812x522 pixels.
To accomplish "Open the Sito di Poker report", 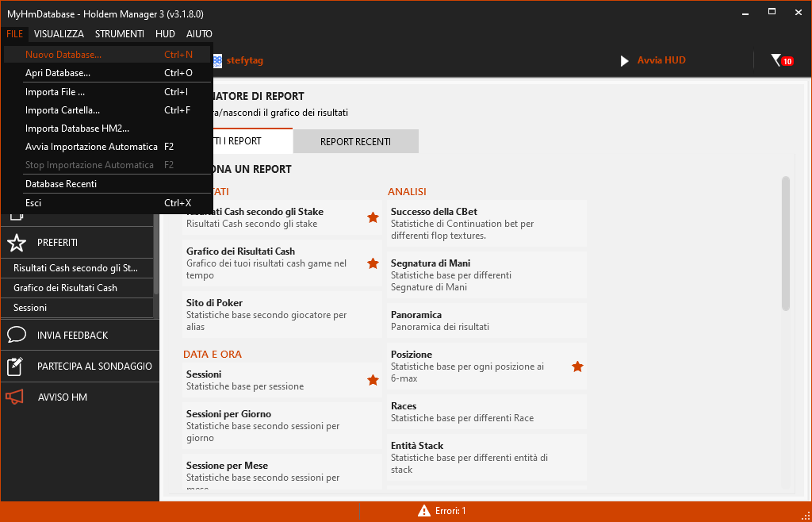I will [x=282, y=314].
